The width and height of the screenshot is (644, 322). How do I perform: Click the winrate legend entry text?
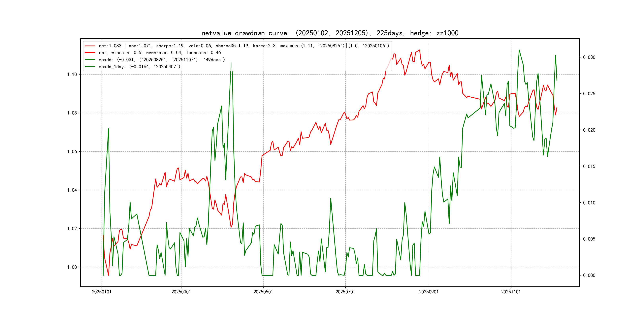[159, 53]
